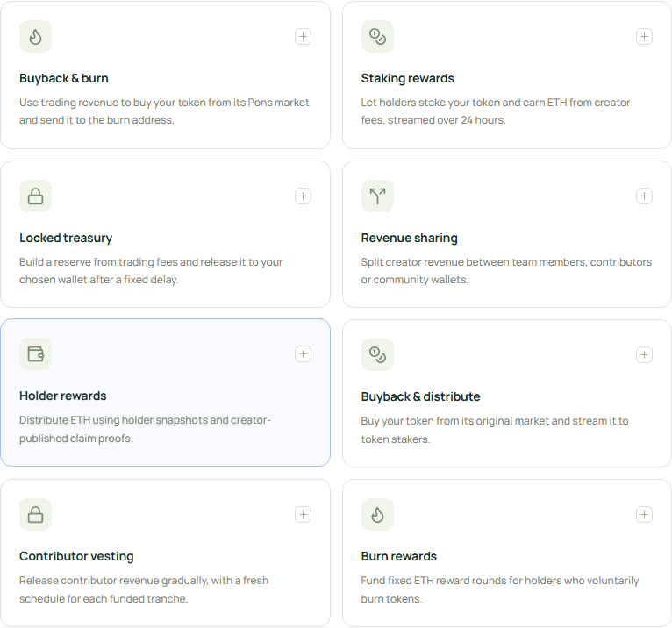Add the Burn rewards module with plus
The width and height of the screenshot is (672, 628).
coord(644,515)
